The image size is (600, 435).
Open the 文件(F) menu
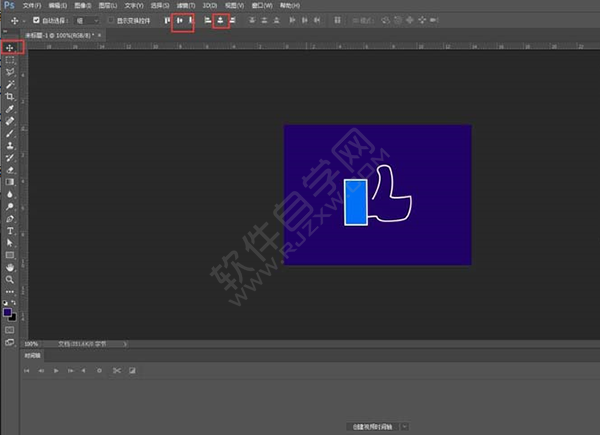pos(32,6)
